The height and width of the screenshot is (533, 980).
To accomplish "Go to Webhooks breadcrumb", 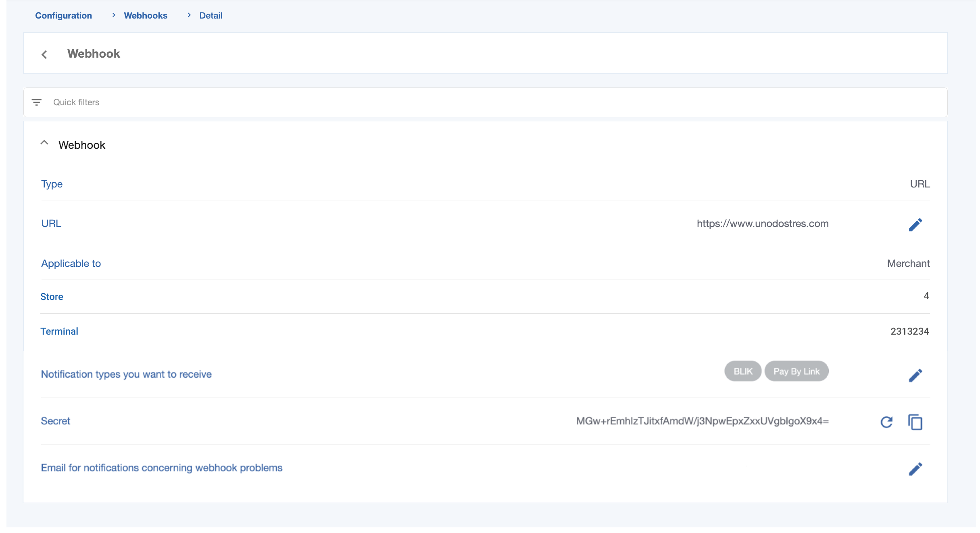I will 146,15.
